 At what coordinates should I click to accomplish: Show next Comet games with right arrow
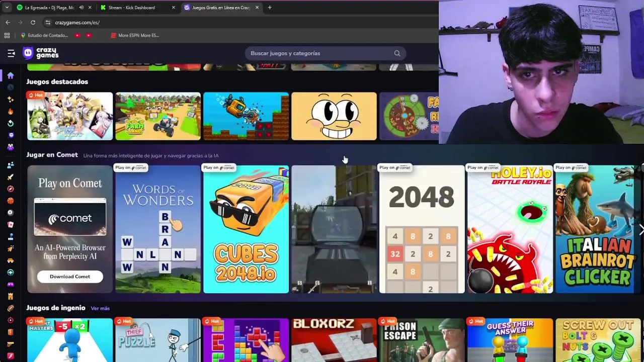point(640,230)
